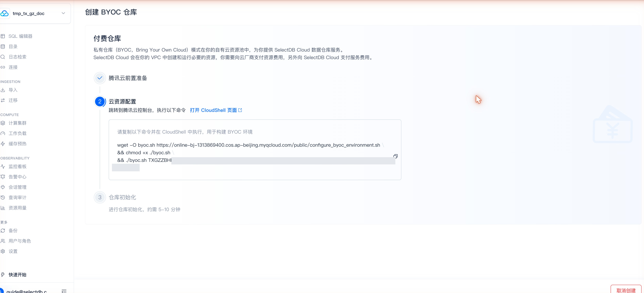Click the 快速开始 lightning icon
Screen dimensions: 644x293
(3, 275)
